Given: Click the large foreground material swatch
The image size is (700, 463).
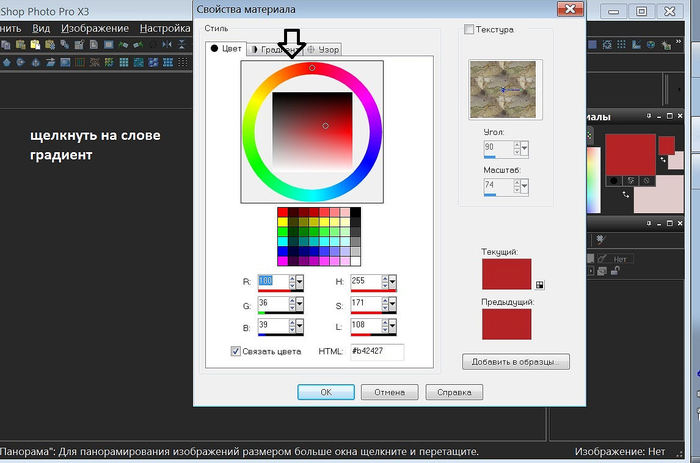Looking at the screenshot, I should (631, 153).
